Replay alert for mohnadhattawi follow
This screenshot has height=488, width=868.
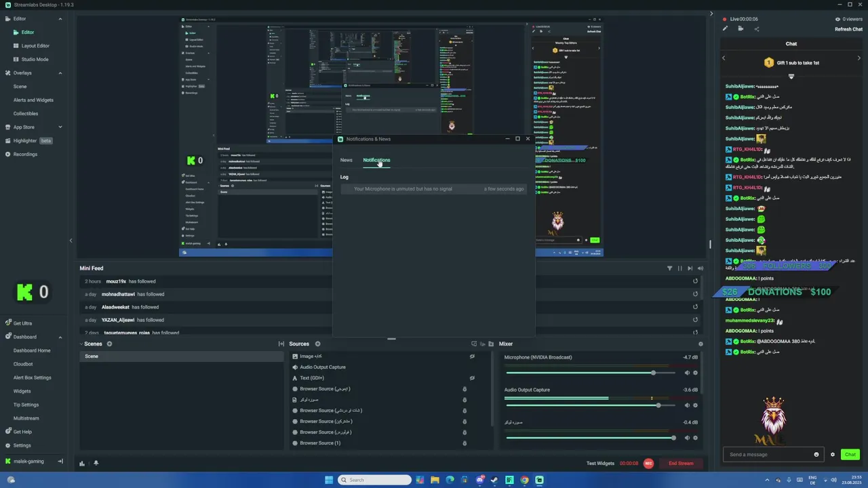[695, 294]
